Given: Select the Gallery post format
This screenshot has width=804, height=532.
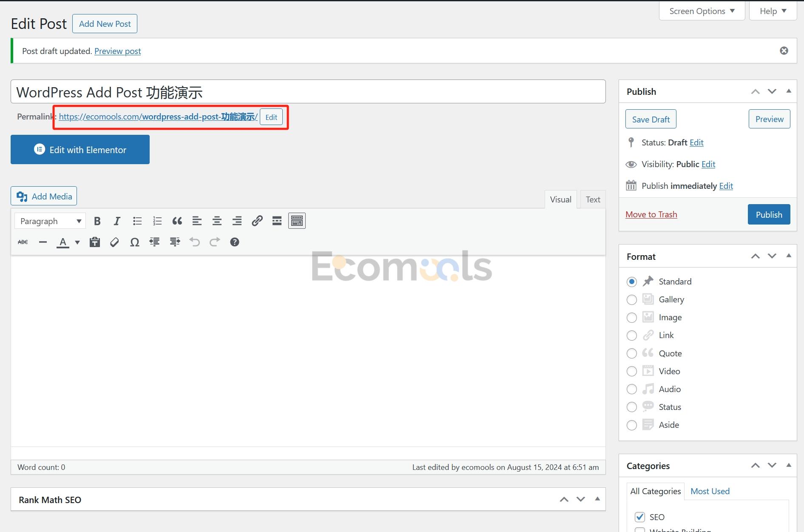Looking at the screenshot, I should (632, 300).
